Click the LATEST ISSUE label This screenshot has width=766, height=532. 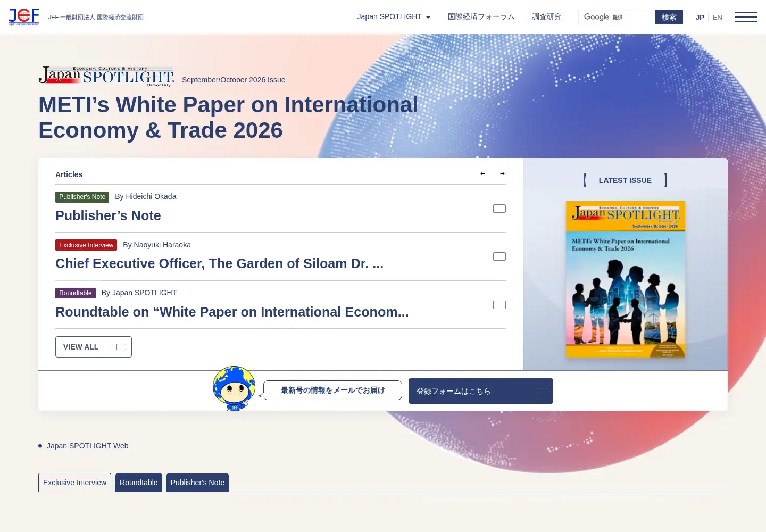point(625,180)
